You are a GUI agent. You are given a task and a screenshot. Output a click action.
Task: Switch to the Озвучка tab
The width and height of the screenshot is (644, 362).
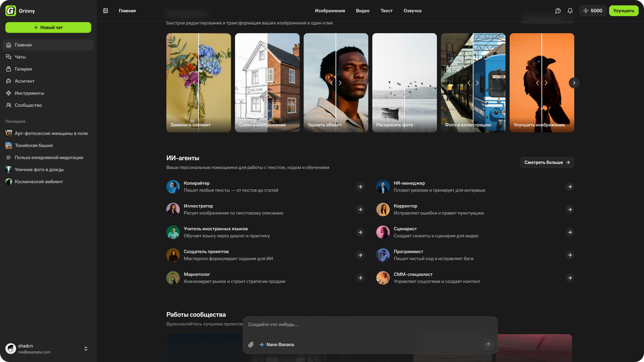click(x=412, y=11)
